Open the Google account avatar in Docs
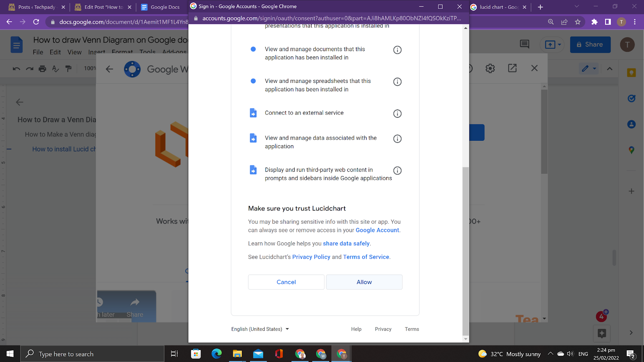Image resolution: width=644 pixels, height=362 pixels. coord(627,45)
